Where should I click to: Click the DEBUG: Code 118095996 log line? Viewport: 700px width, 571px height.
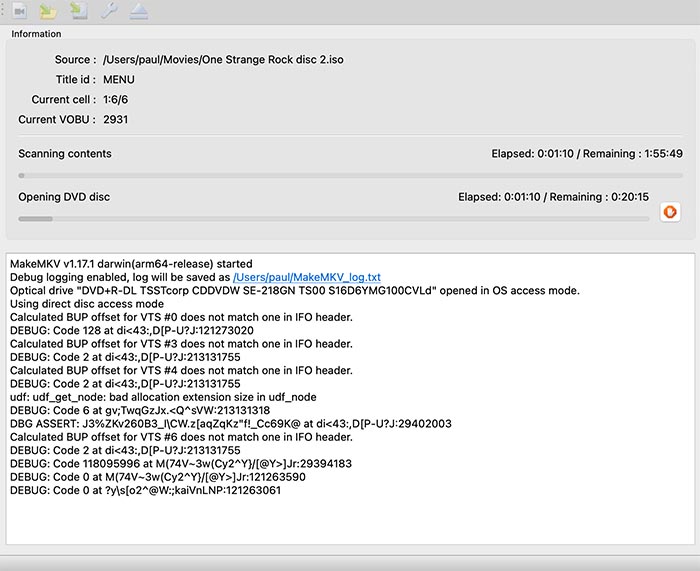point(181,464)
